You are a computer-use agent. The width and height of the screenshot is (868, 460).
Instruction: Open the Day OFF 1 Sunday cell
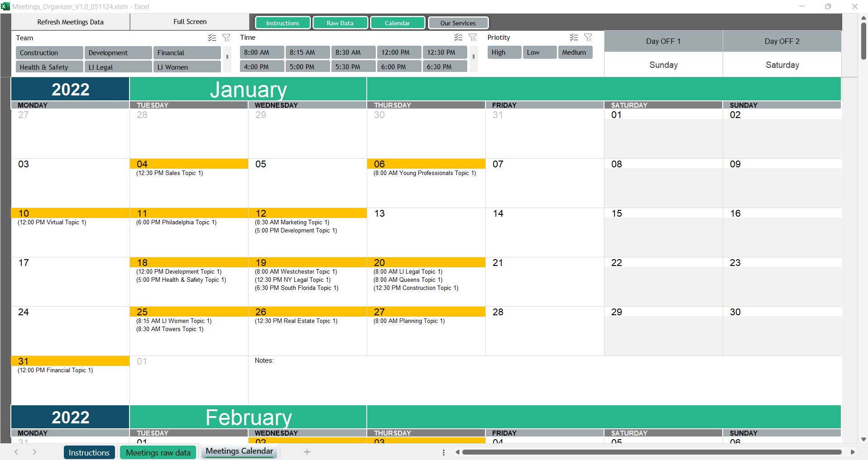[663, 65]
